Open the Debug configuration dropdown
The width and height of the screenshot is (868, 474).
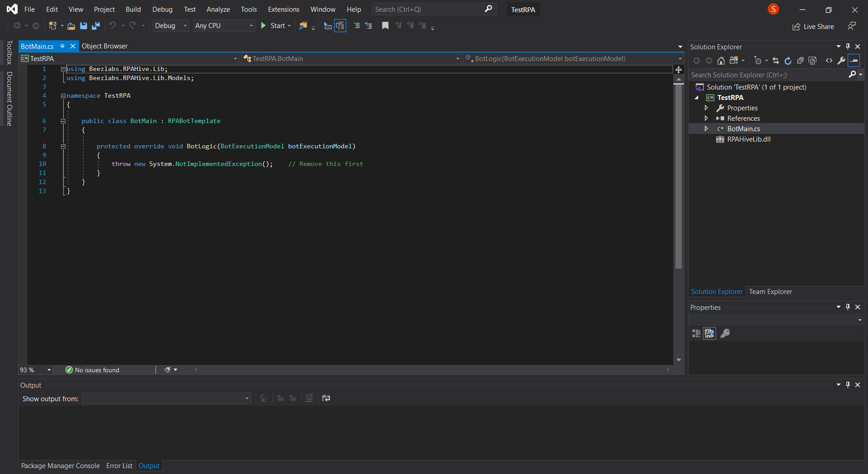[171, 26]
